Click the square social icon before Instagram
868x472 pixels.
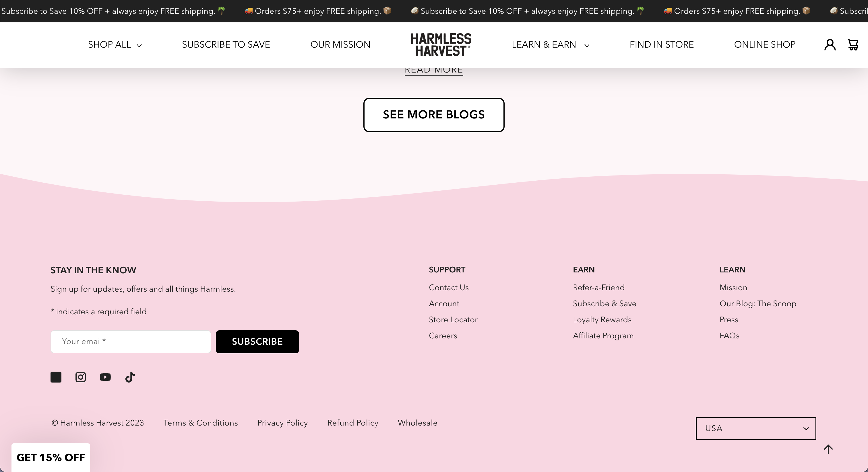pos(56,377)
